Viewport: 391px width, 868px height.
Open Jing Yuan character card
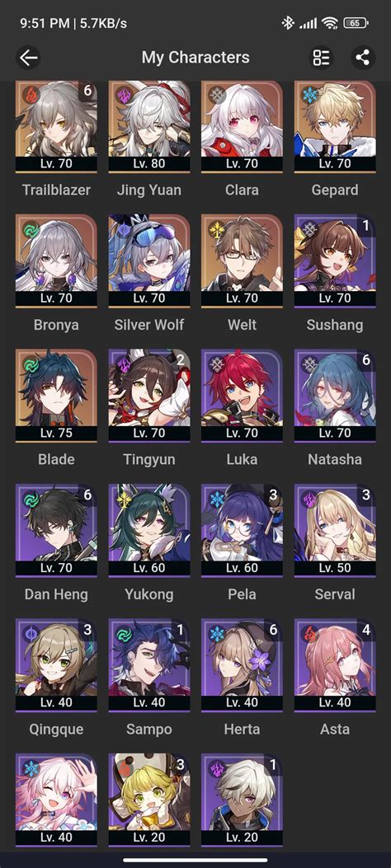tap(149, 126)
